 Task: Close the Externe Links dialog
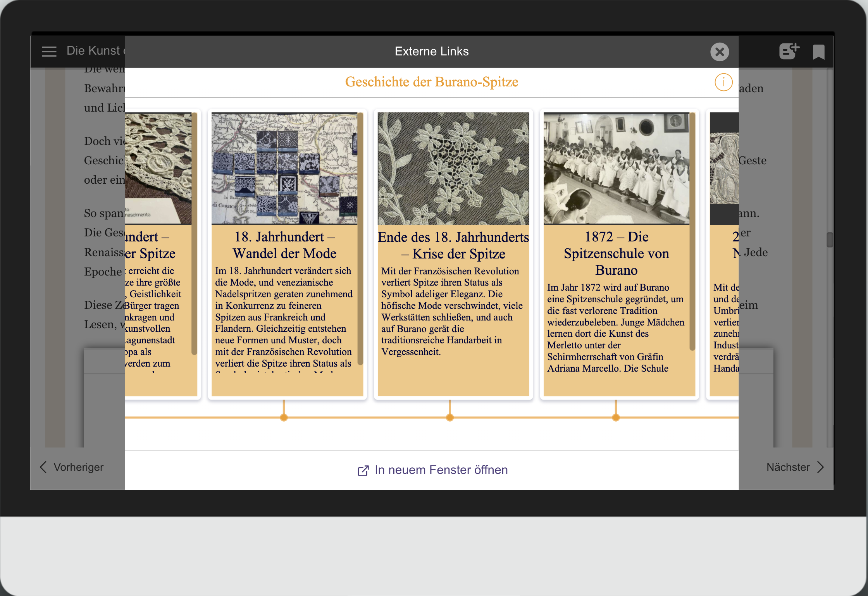coord(720,52)
